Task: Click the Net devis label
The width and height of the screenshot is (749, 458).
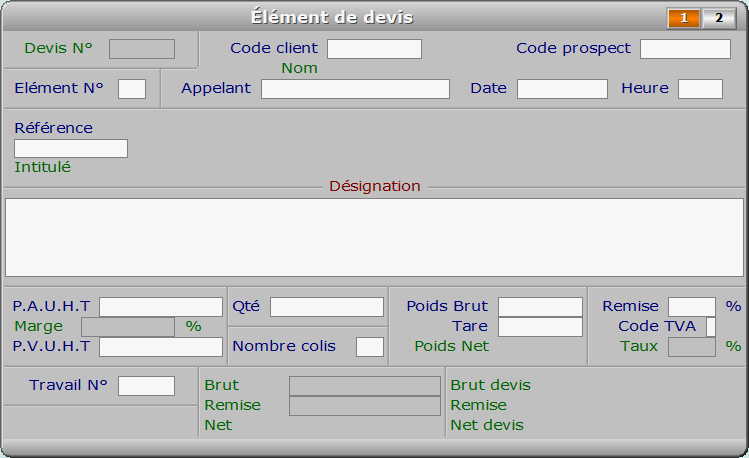Action: [x=487, y=425]
